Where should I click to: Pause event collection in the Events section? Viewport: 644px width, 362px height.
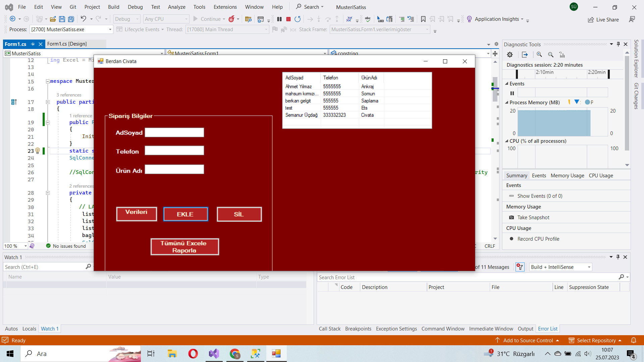[512, 93]
